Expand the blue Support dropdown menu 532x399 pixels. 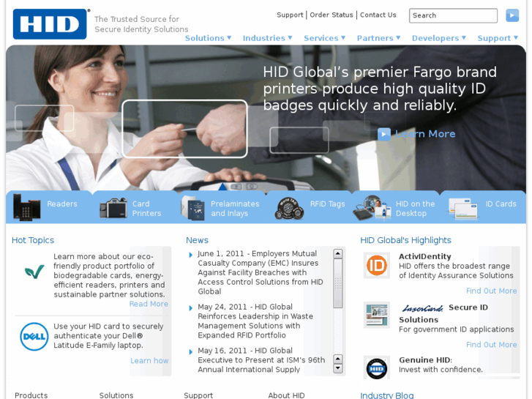(498, 38)
